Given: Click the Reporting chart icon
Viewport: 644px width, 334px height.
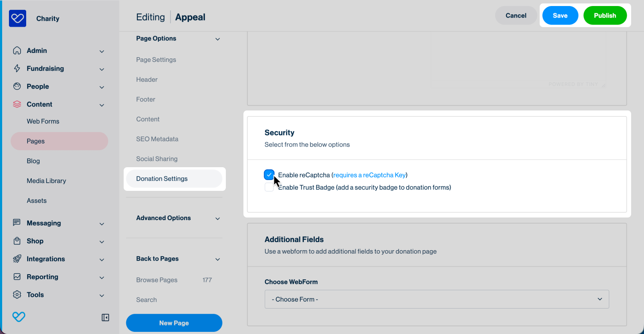Looking at the screenshot, I should 16,277.
